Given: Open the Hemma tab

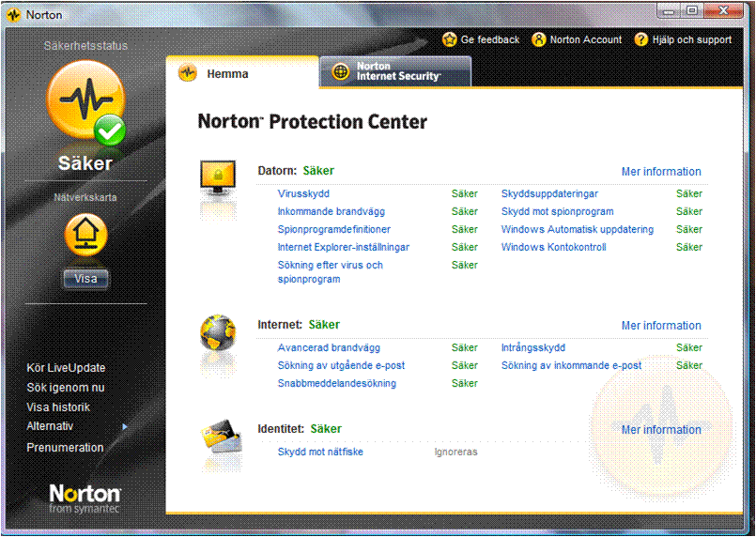Looking at the screenshot, I should coord(242,73).
